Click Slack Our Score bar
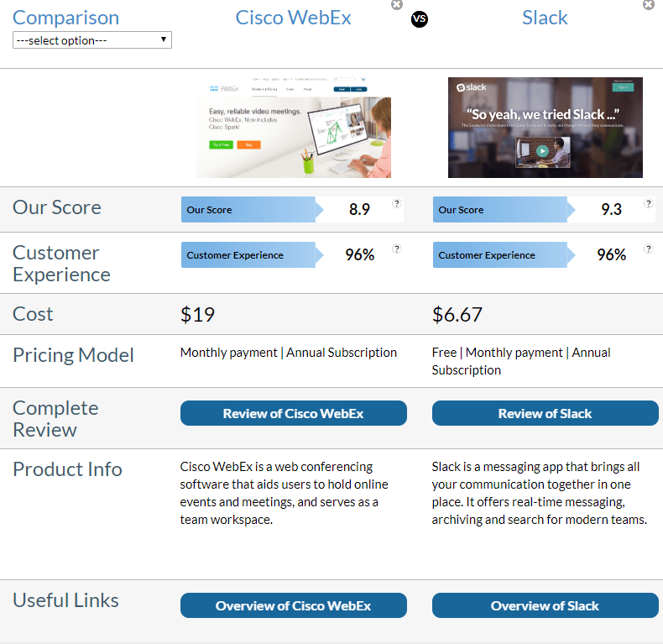The height and width of the screenshot is (644, 663). [504, 209]
